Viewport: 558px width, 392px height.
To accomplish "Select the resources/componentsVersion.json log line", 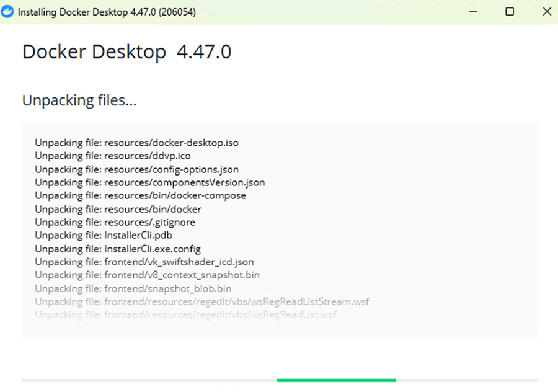I will [150, 182].
